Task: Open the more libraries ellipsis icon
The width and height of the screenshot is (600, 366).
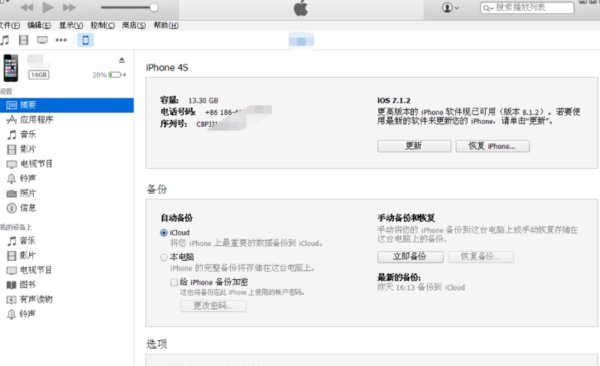Action: (61, 40)
